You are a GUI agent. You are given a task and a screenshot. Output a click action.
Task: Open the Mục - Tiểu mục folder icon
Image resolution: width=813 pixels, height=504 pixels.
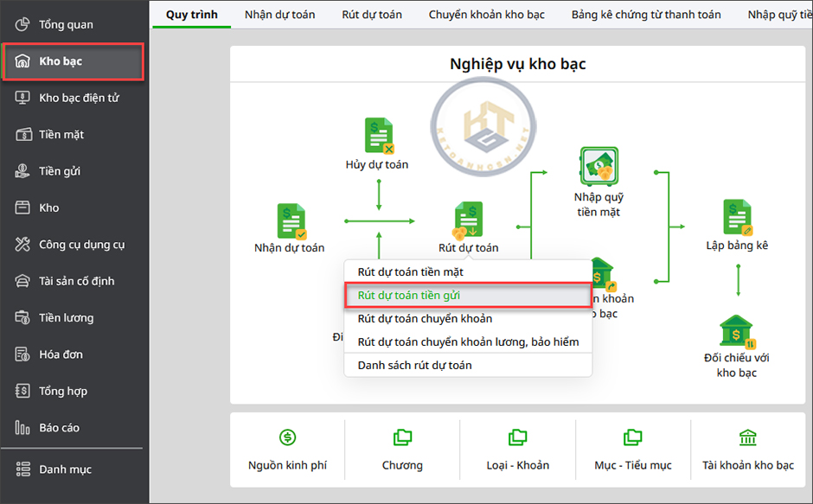pos(632,437)
